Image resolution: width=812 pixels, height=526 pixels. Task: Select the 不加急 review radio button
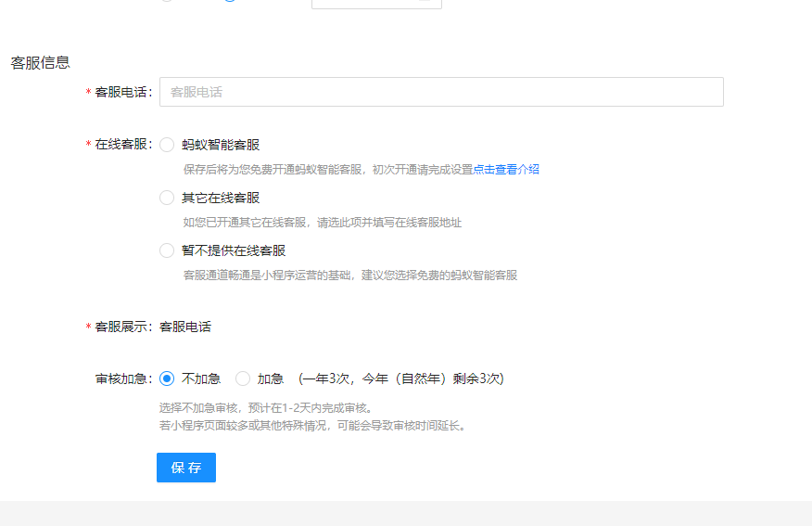pyautogui.click(x=167, y=378)
